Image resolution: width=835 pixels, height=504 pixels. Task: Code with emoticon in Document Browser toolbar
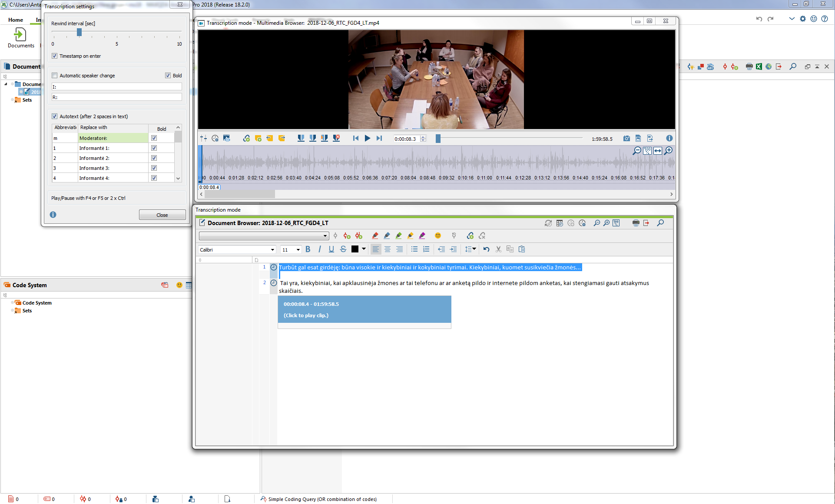pyautogui.click(x=438, y=235)
